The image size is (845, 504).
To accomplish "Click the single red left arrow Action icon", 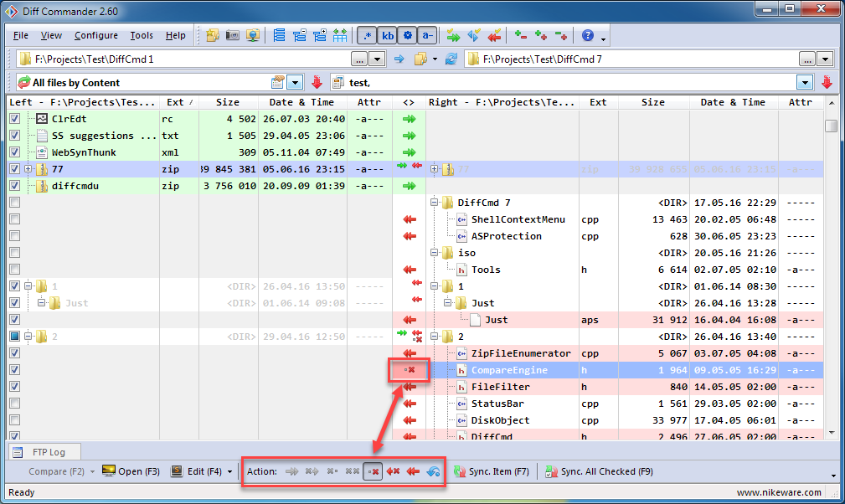I will click(413, 471).
